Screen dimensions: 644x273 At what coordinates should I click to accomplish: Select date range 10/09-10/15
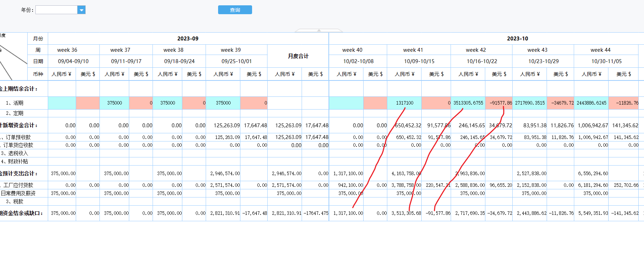point(419,61)
